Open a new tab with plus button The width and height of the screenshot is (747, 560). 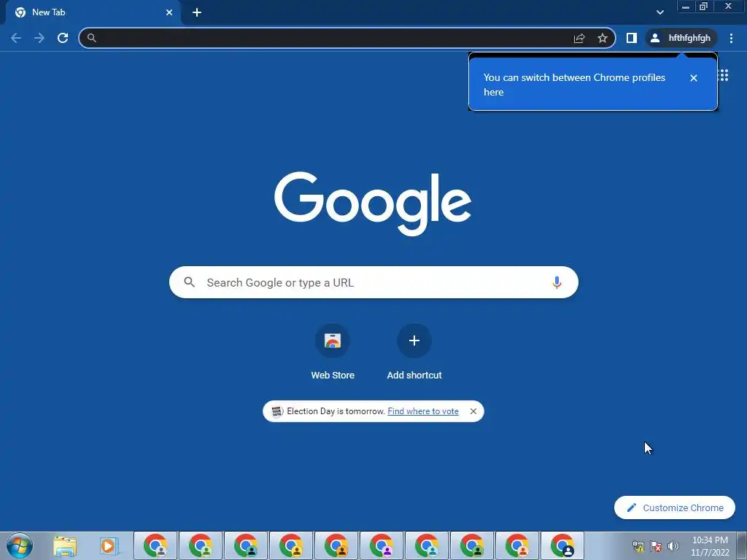click(x=197, y=12)
